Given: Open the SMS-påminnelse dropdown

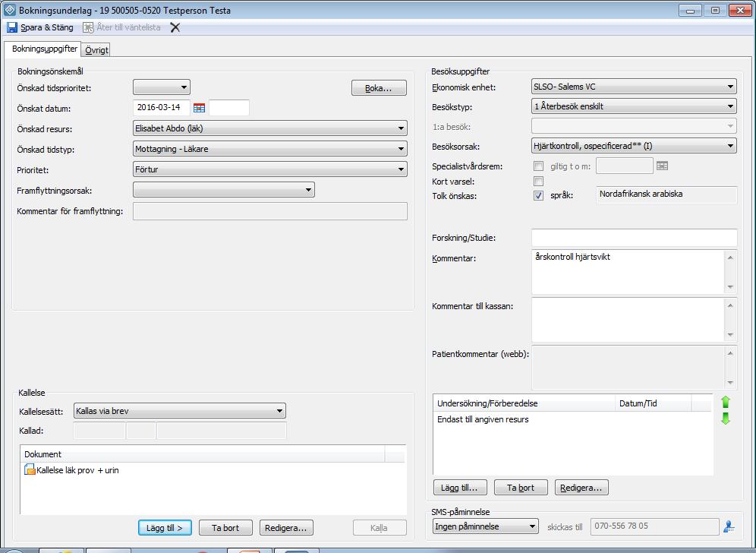Looking at the screenshot, I should coord(486,526).
